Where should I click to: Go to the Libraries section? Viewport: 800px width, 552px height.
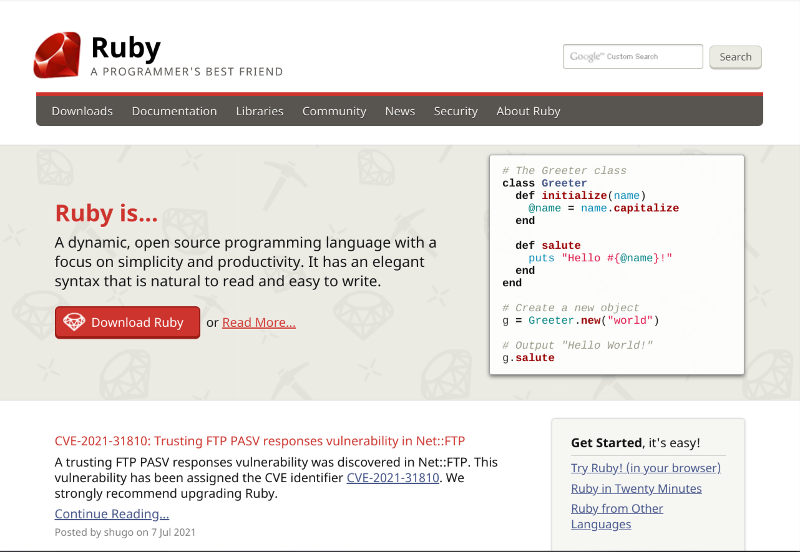259,111
